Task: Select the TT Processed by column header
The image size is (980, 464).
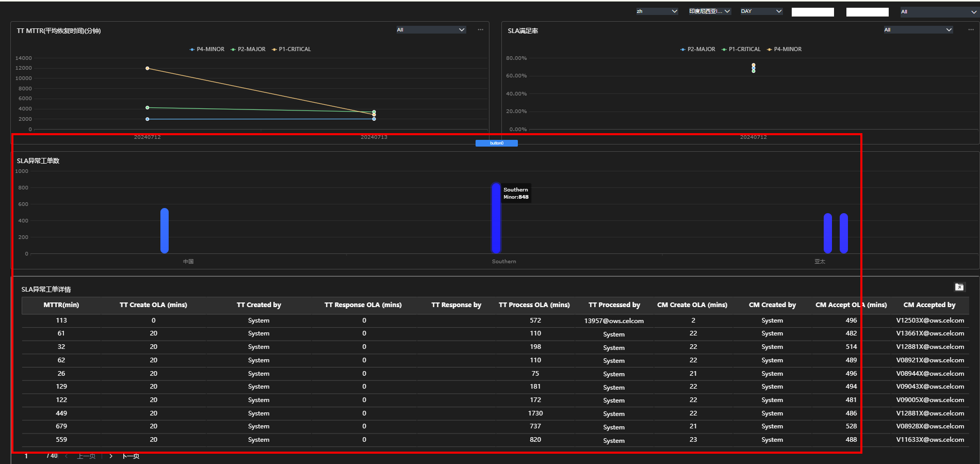Action: point(614,305)
